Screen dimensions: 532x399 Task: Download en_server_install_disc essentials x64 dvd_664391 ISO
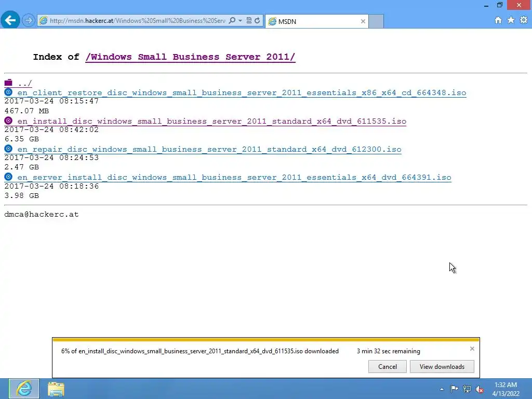click(x=234, y=178)
